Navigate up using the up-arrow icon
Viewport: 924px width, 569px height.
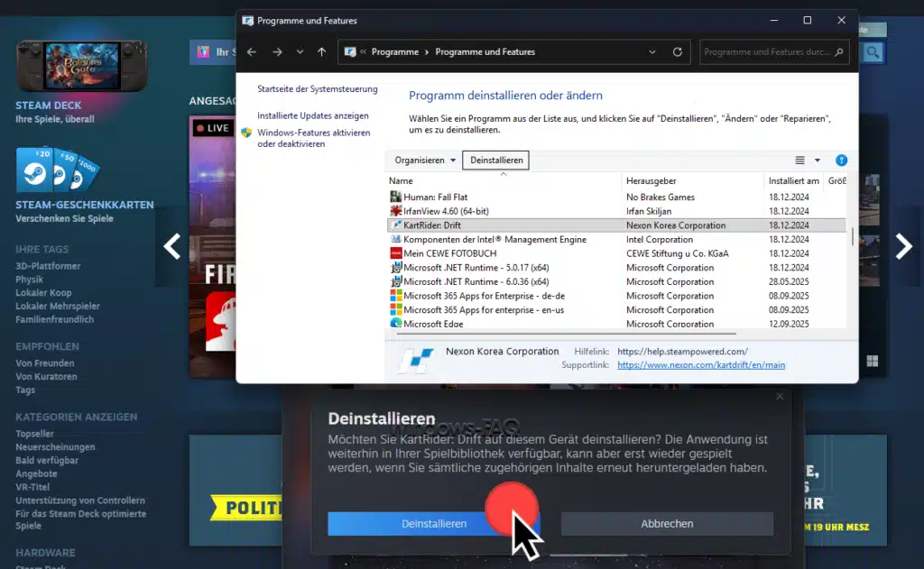point(321,51)
